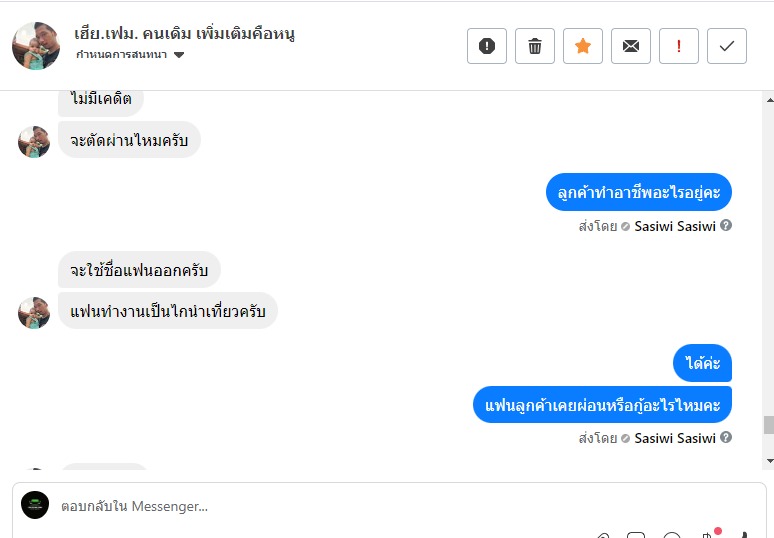Click help icon under "ลูกค้าทำอาชีพอะไรอยู่คะ" sender line
This screenshot has width=774, height=538.
[x=726, y=226]
